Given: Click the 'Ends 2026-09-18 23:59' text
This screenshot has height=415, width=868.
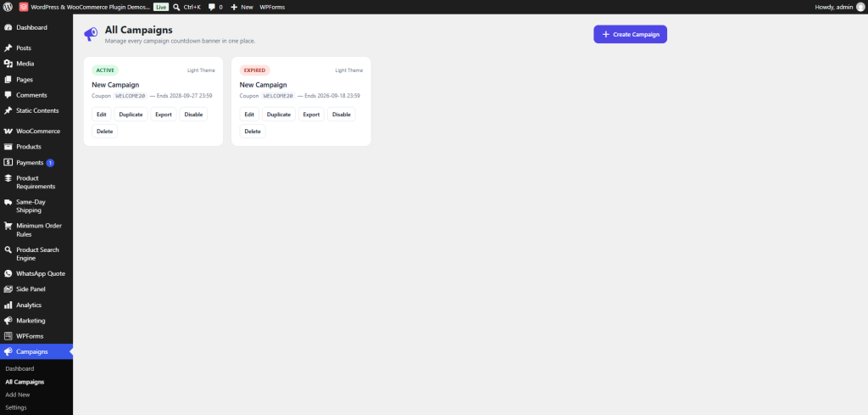Looking at the screenshot, I should pos(332,96).
